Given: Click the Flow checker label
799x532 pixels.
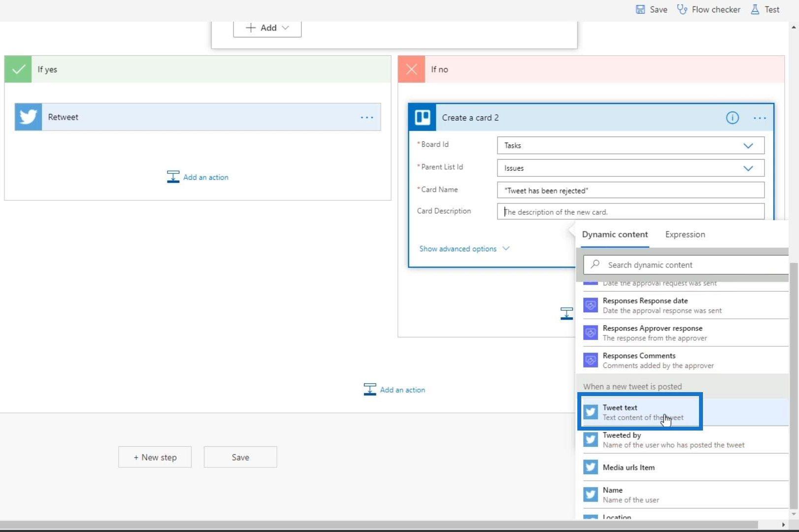Looking at the screenshot, I should (x=716, y=9).
